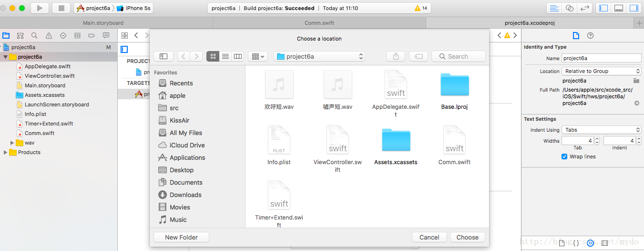
Task: Switch to the Standard editor layout
Action: point(554,8)
